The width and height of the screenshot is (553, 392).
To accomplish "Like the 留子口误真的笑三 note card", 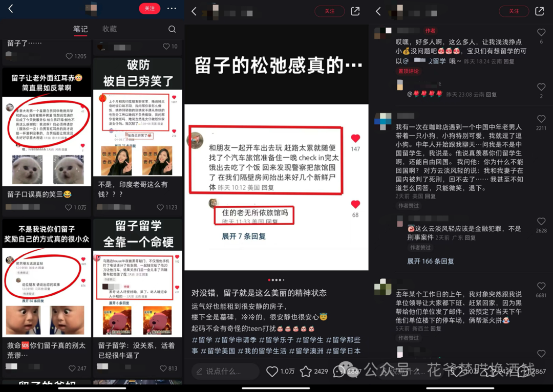I will point(69,207).
